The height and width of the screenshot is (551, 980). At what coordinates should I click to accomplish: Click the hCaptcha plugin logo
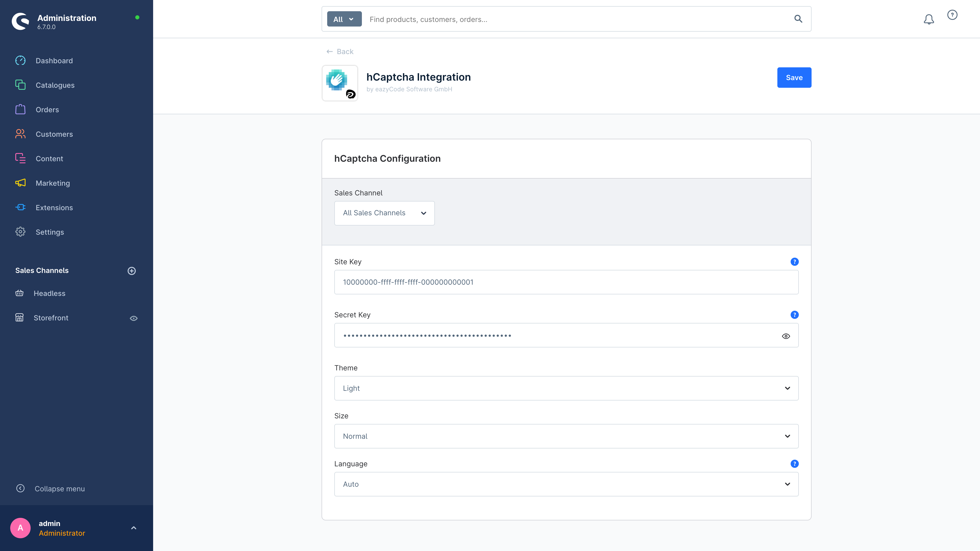(340, 83)
